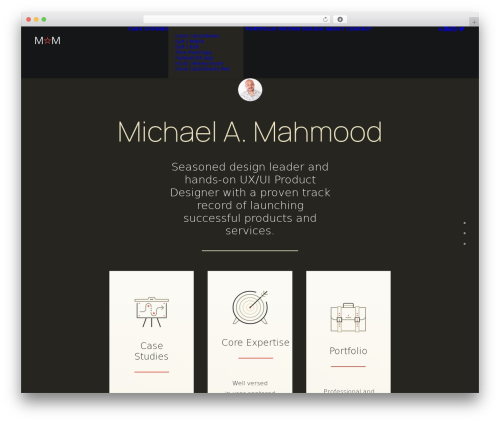
Task: Click the Portfolio card title
Action: pyautogui.click(x=348, y=351)
